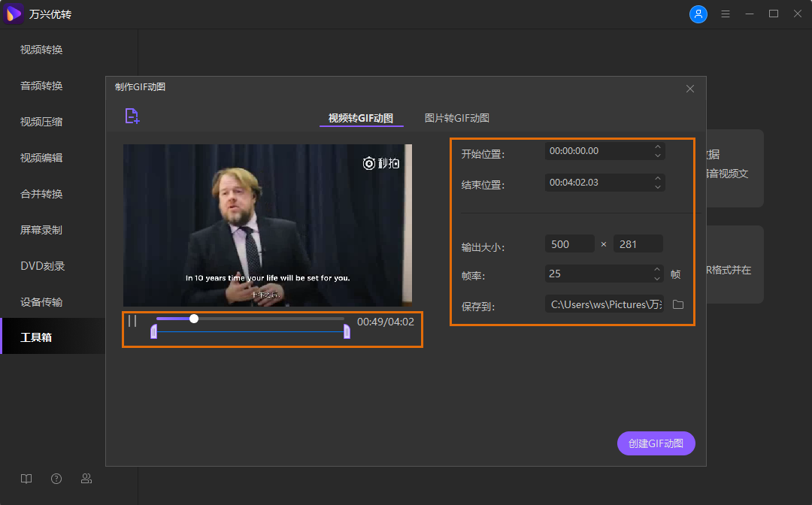The height and width of the screenshot is (505, 812).
Task: Switch to 图片转GIF动图 tab
Action: coord(457,118)
